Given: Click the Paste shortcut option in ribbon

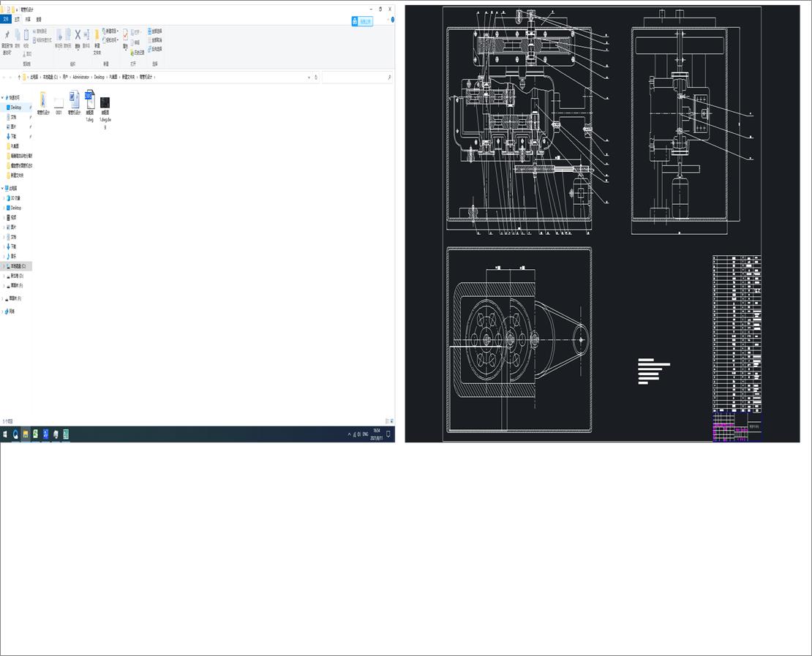Looking at the screenshot, I should [x=42, y=40].
